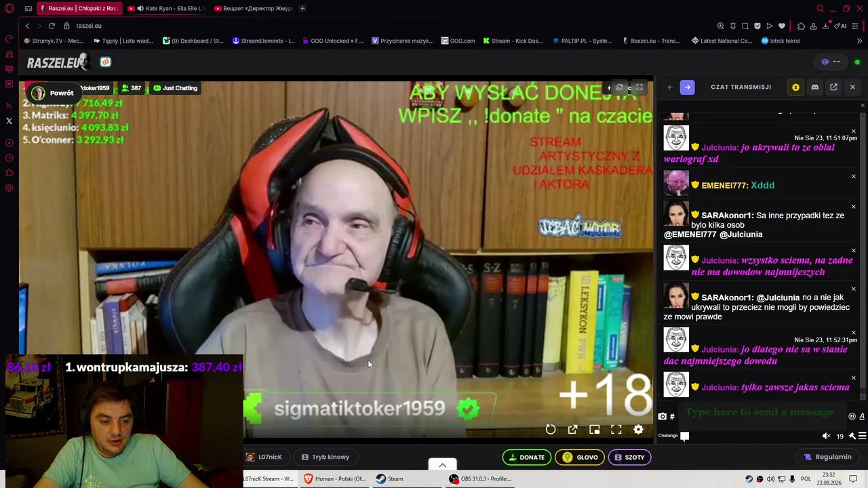
Task: Dismiss the EMENEI777 Xddd chat message
Action: [x=853, y=176]
